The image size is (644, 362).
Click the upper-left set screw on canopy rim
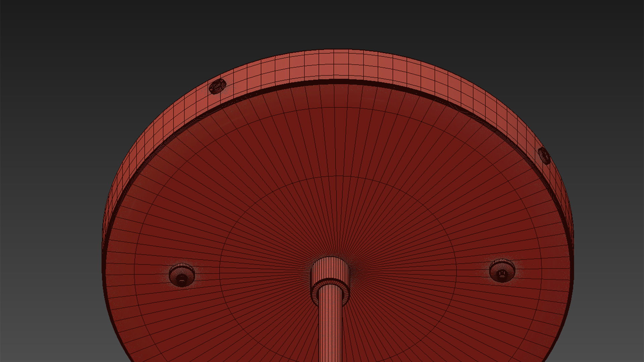point(217,86)
